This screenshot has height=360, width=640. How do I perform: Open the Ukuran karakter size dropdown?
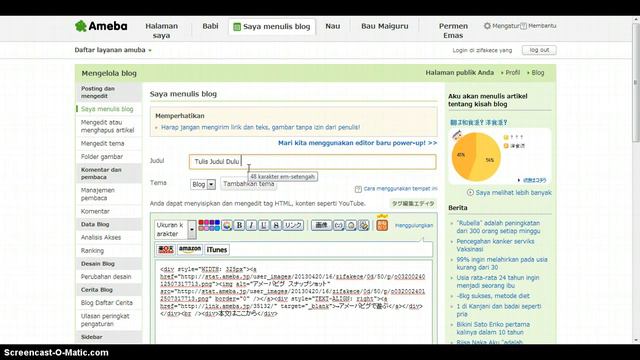coord(175,229)
